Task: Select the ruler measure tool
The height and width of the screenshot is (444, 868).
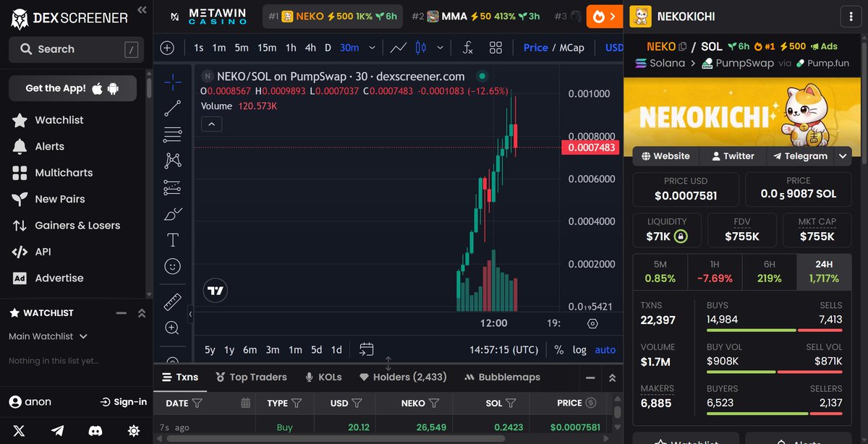Action: coord(172,302)
